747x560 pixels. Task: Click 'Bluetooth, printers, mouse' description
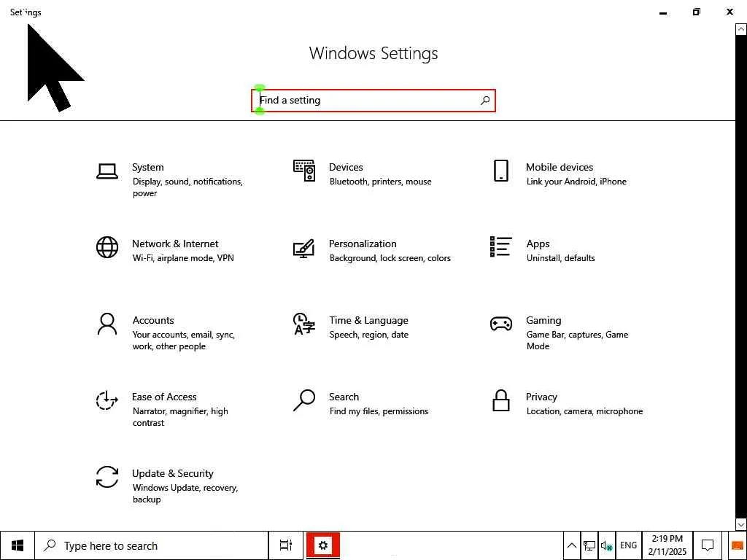(380, 182)
